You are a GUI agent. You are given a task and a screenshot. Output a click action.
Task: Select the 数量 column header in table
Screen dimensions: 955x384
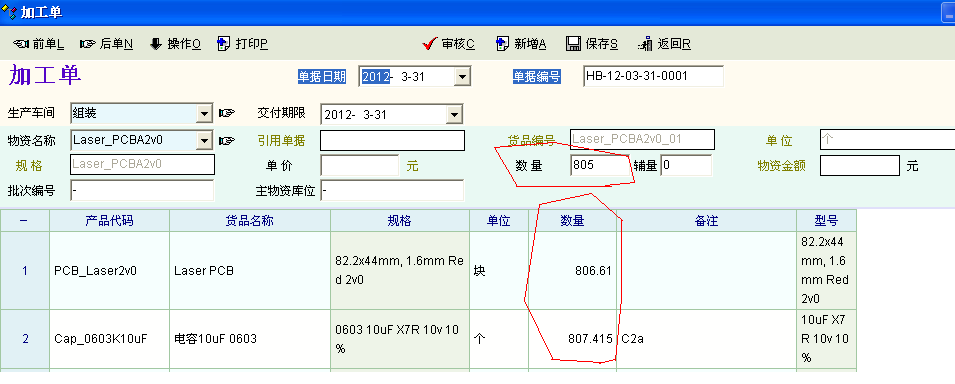(x=573, y=221)
